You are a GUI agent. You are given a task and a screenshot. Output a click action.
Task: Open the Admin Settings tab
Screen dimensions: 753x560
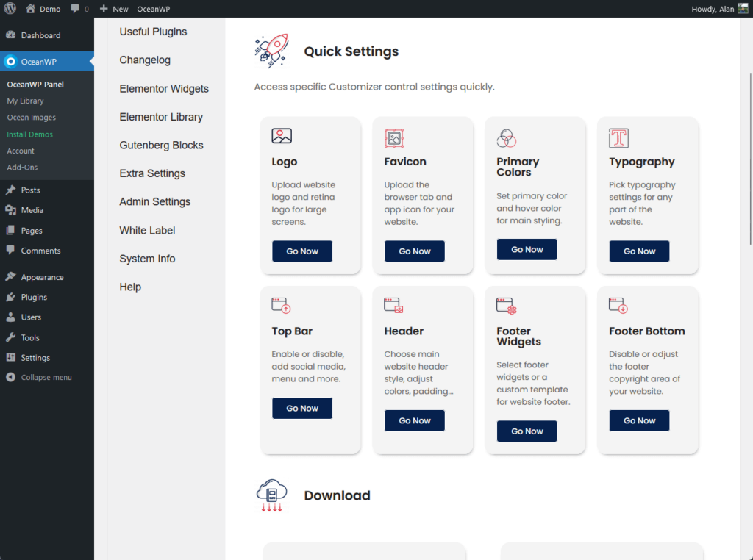click(x=155, y=202)
